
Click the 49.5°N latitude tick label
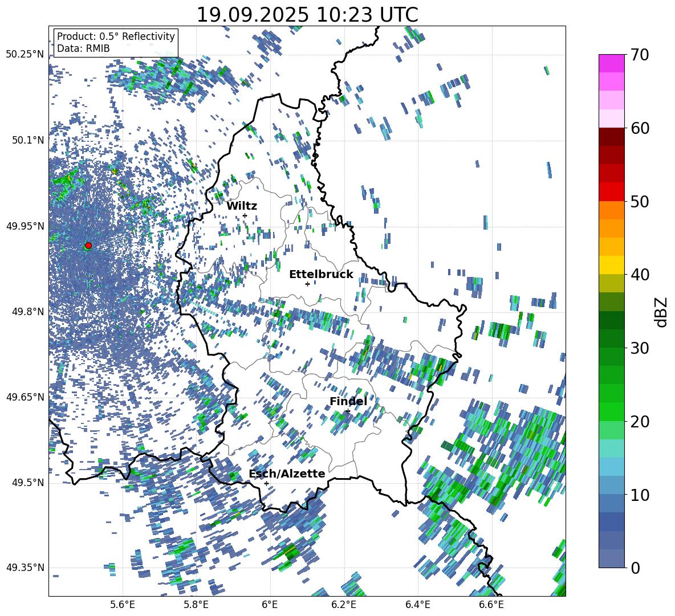coord(27,483)
